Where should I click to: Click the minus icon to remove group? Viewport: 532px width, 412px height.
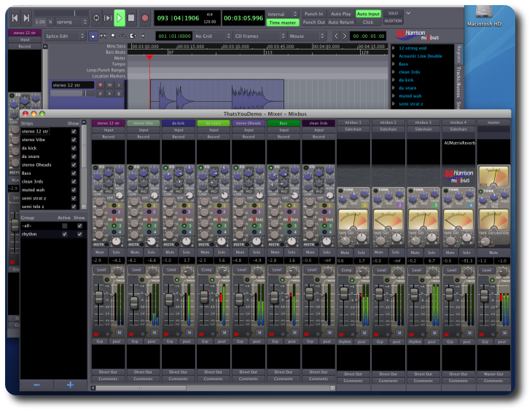(x=36, y=385)
